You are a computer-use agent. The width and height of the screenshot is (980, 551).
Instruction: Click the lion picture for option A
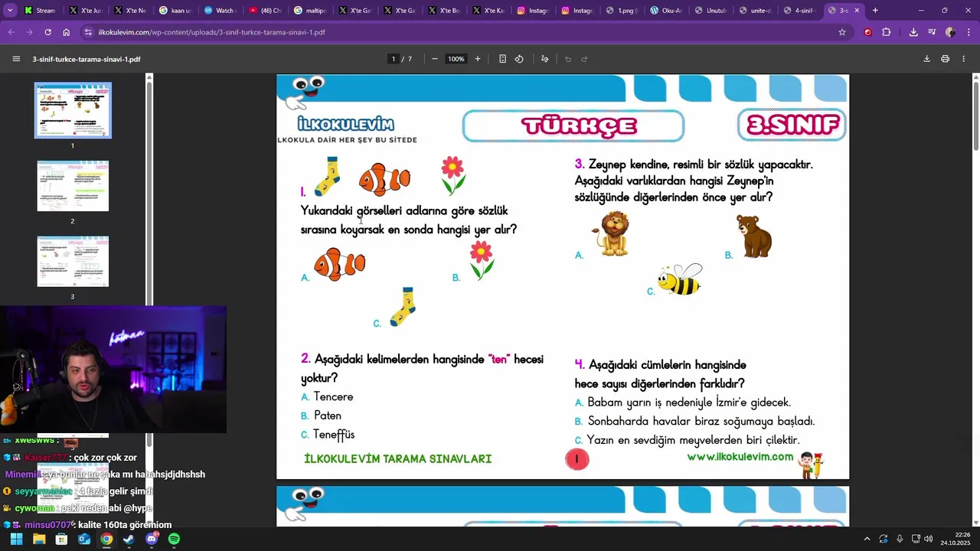pyautogui.click(x=612, y=234)
